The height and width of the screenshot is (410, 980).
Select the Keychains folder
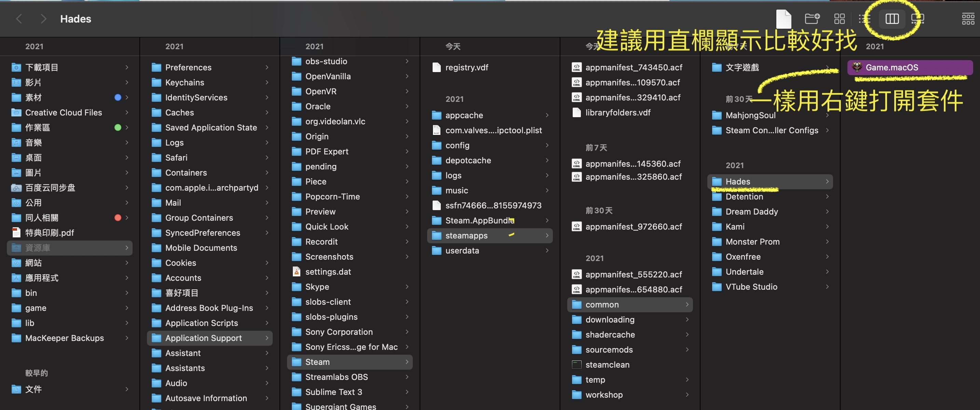point(210,83)
